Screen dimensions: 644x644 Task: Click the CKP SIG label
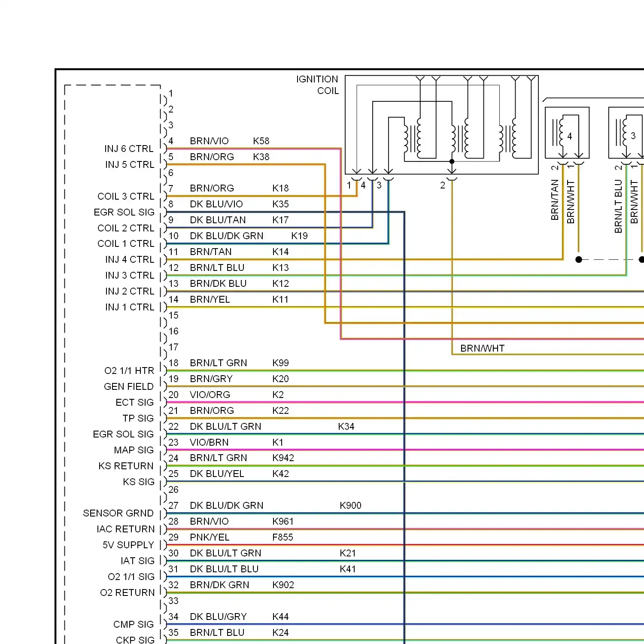point(135,640)
